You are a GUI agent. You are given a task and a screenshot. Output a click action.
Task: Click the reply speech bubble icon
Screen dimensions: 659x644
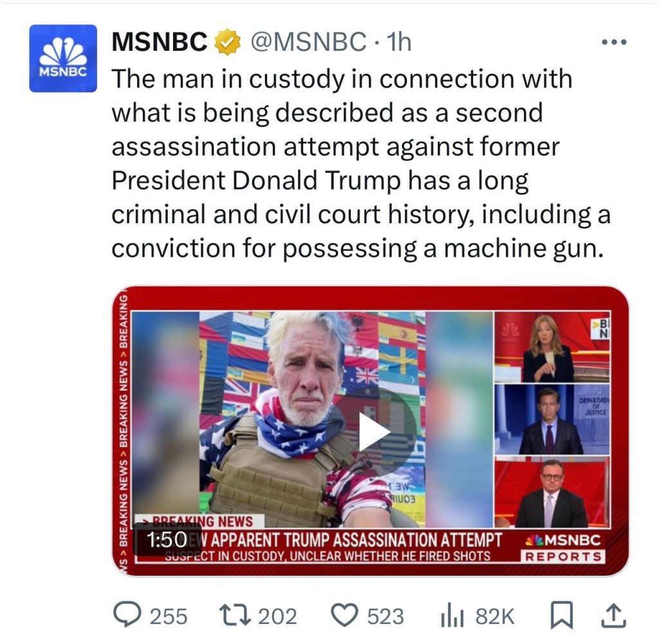coord(126,616)
